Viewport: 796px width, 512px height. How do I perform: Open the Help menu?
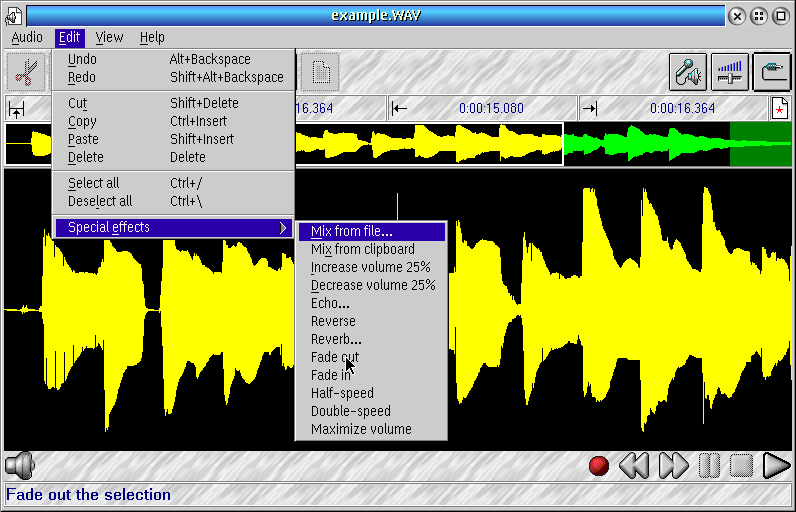[x=152, y=38]
